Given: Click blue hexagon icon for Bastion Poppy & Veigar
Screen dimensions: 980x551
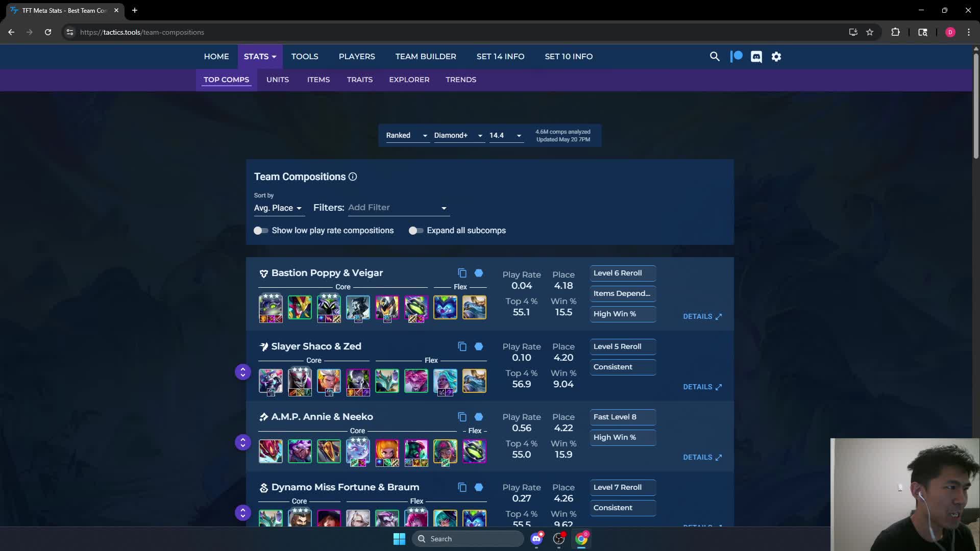Looking at the screenshot, I should 479,273.
